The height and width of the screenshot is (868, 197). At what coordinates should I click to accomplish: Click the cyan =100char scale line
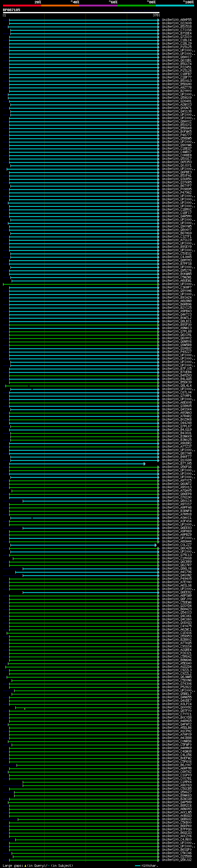coord(137,866)
